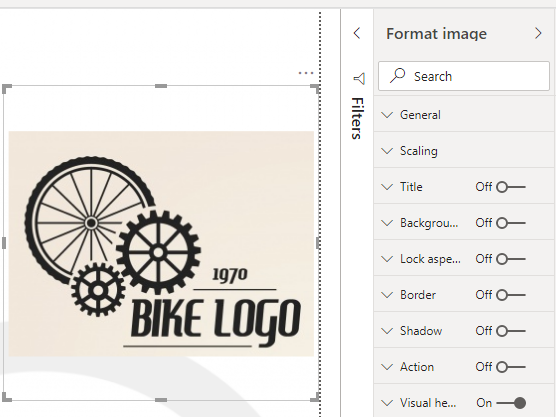Collapse Format image pane with left arrow
The height and width of the screenshot is (417, 556).
[357, 33]
